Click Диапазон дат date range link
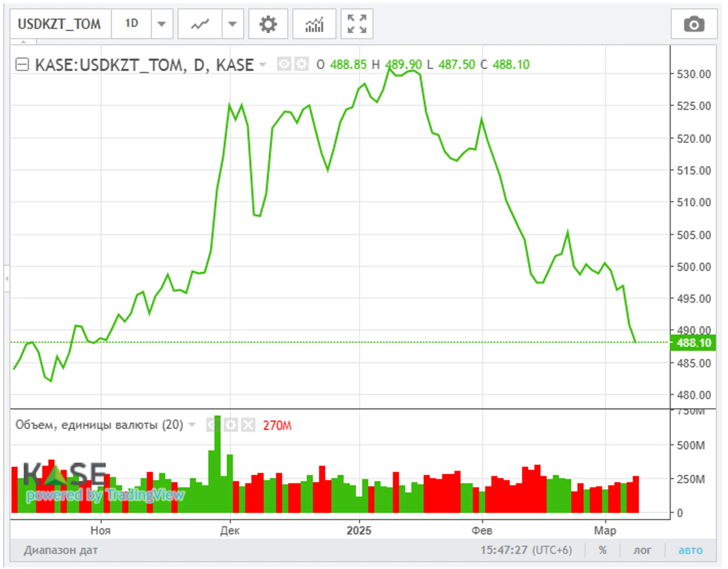This screenshot has height=569, width=728. (61, 550)
